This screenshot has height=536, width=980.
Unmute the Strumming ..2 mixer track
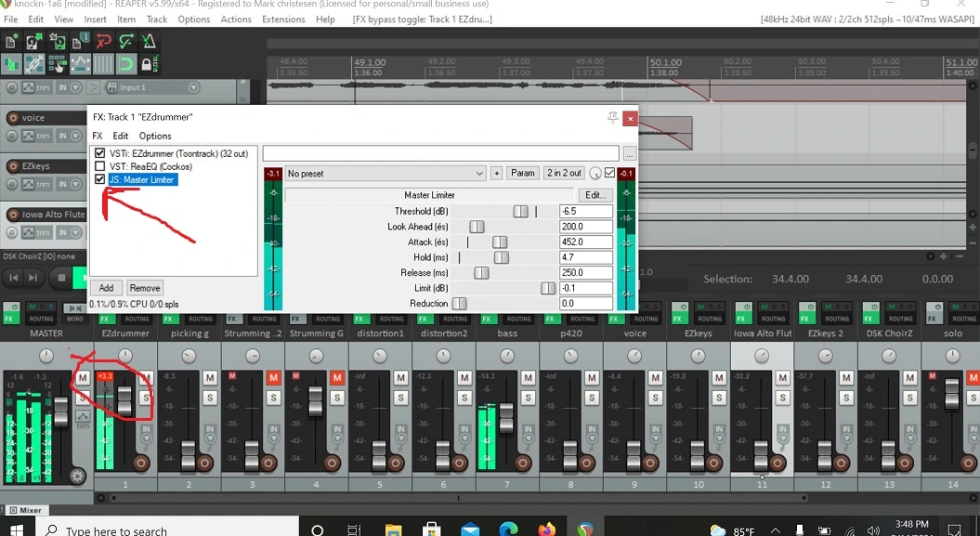point(273,377)
